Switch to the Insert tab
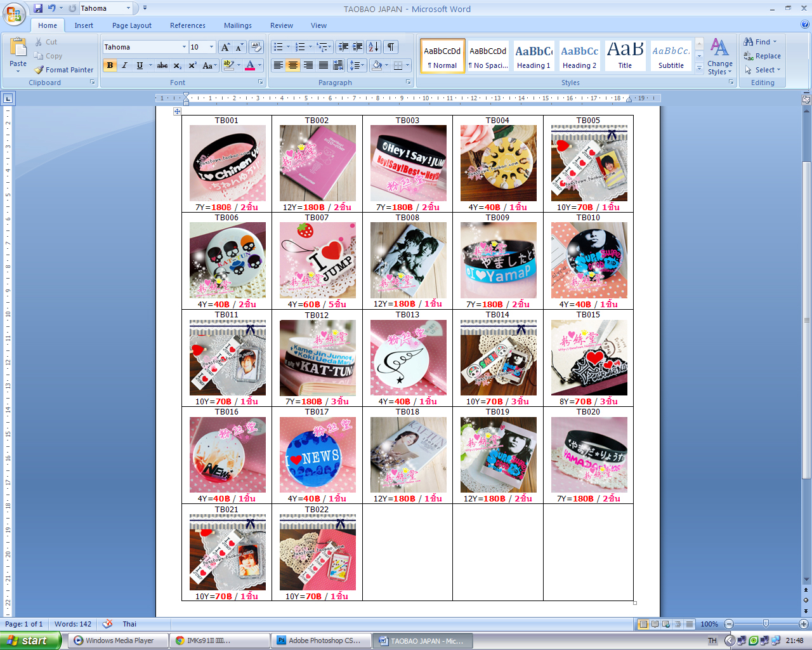Viewport: 812px width, 650px height. pos(84,25)
